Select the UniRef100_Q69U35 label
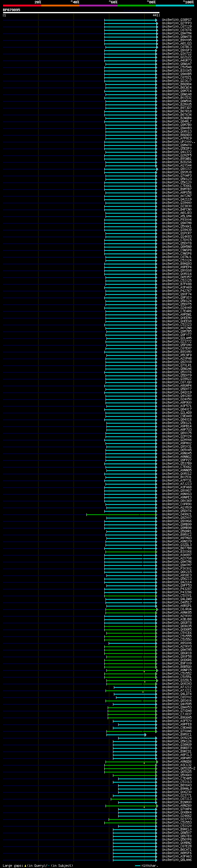The image size is (197, 868). [177, 626]
